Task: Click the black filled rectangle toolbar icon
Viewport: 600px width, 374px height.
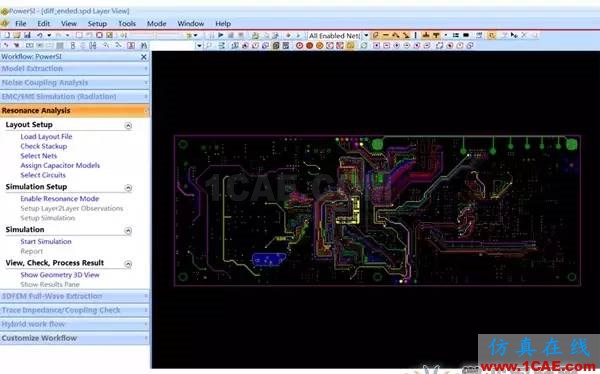Action: (466, 35)
